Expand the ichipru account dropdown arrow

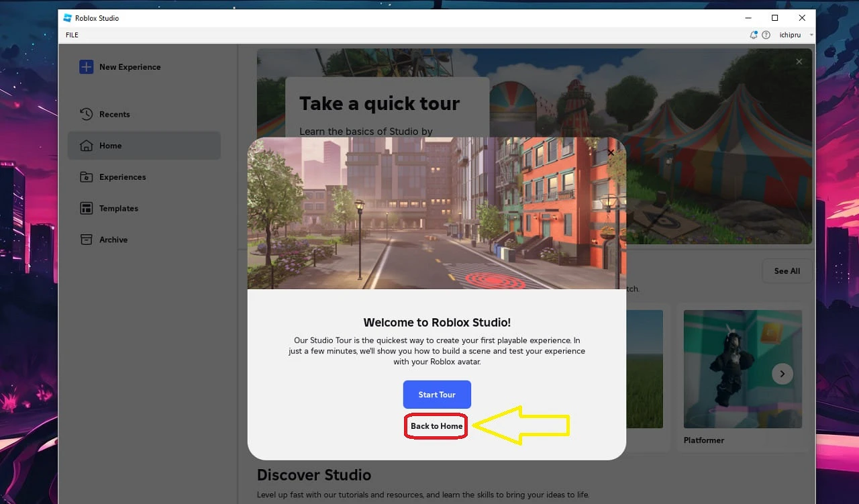click(811, 35)
